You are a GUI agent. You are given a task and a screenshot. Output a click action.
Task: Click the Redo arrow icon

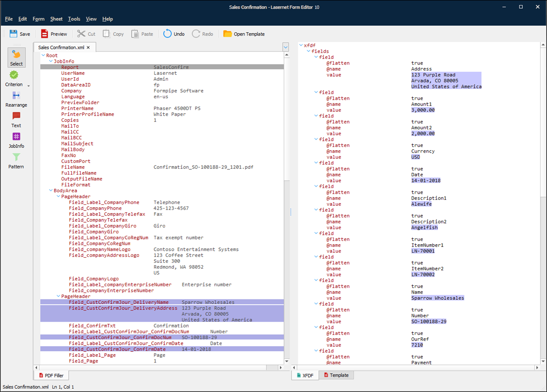point(196,34)
